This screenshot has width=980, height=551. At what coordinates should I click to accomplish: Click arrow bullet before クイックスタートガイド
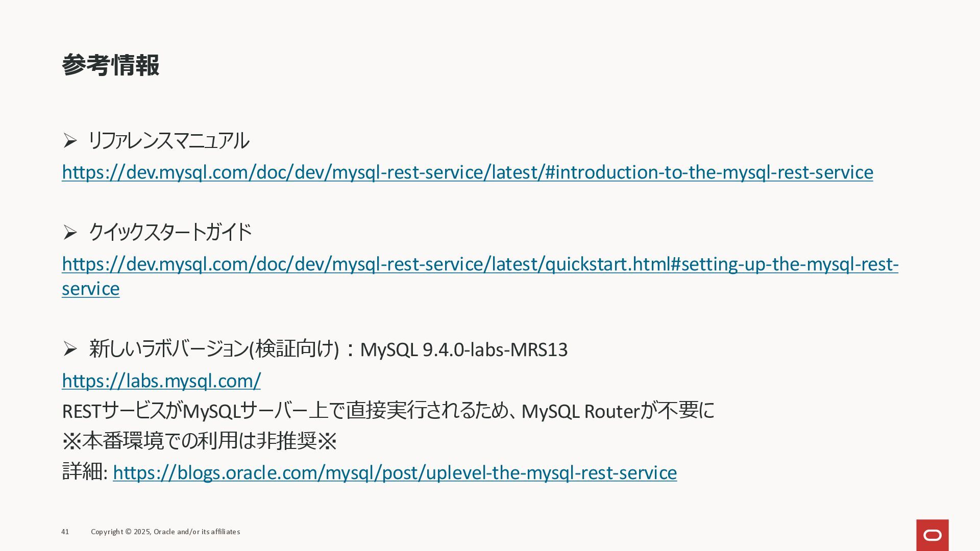[69, 233]
